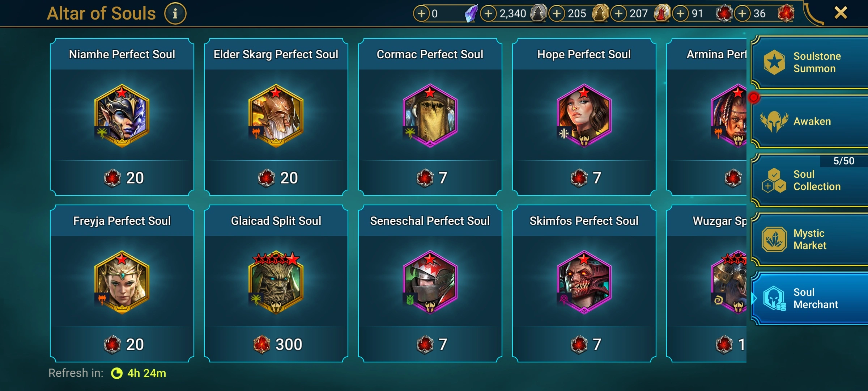Click the plus beside the 91 counter
868x391 pixels.
point(681,14)
